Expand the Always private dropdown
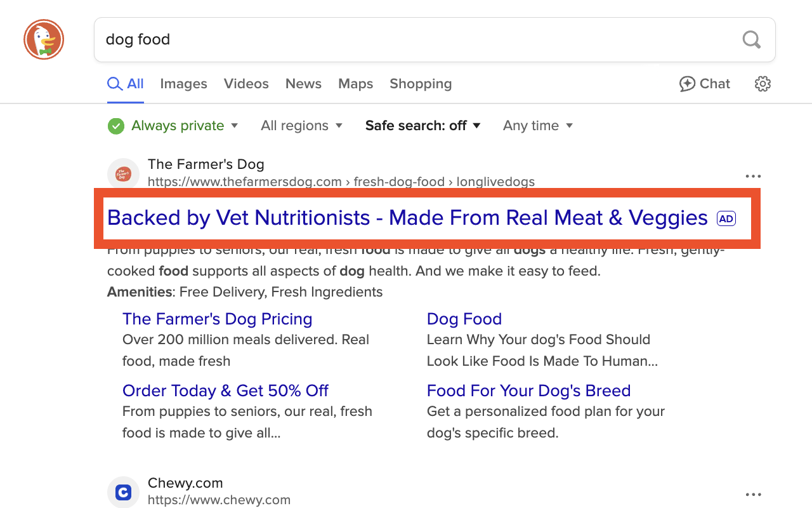The image size is (812, 508). point(173,126)
